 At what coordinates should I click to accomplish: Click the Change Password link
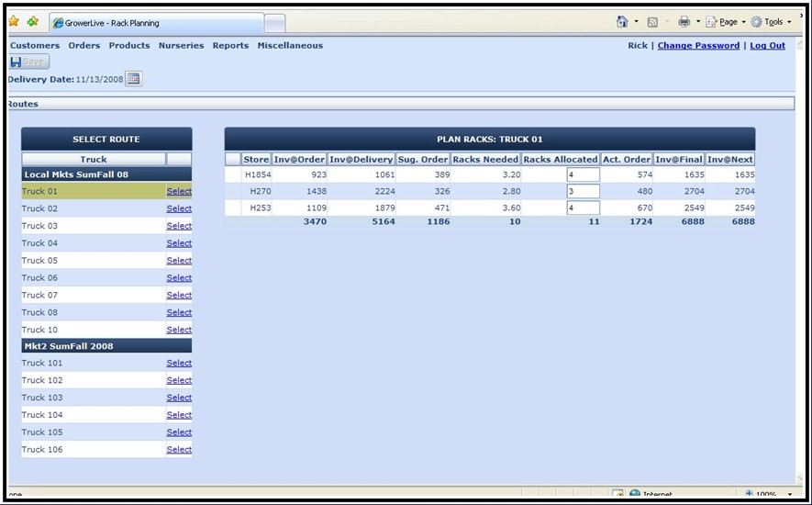(698, 46)
